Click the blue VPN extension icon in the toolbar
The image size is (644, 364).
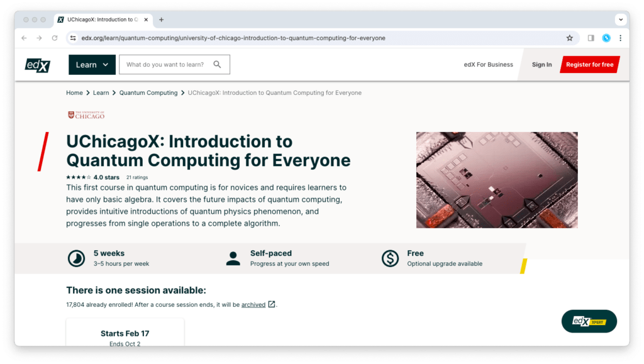606,38
